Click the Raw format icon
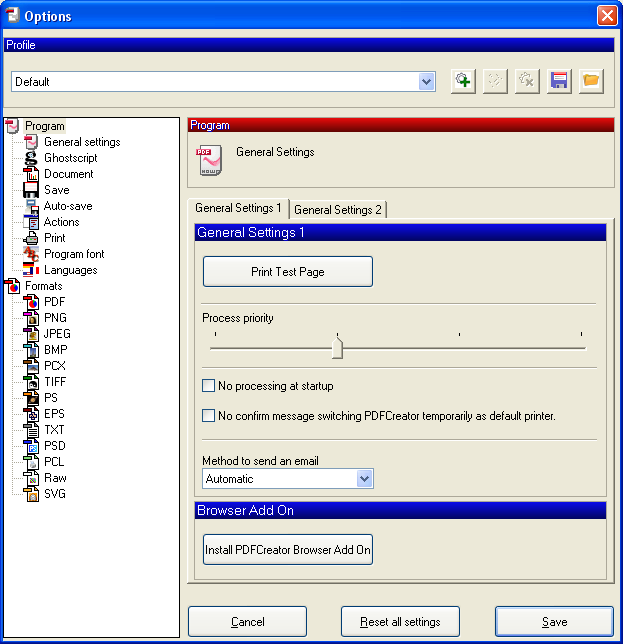Viewport: 623px width, 644px height. coord(31,478)
